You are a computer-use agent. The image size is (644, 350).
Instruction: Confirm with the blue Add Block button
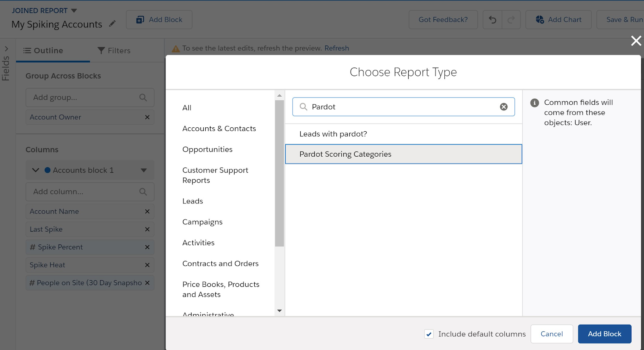[605, 334]
